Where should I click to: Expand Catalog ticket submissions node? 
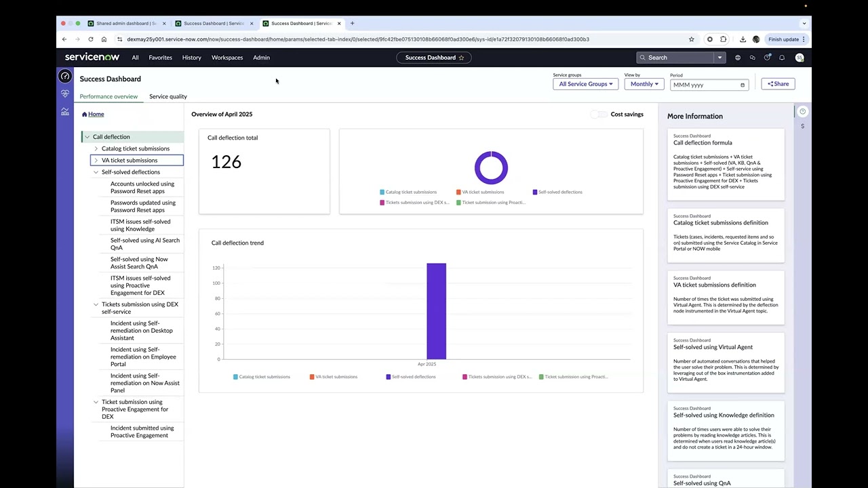(96, 148)
